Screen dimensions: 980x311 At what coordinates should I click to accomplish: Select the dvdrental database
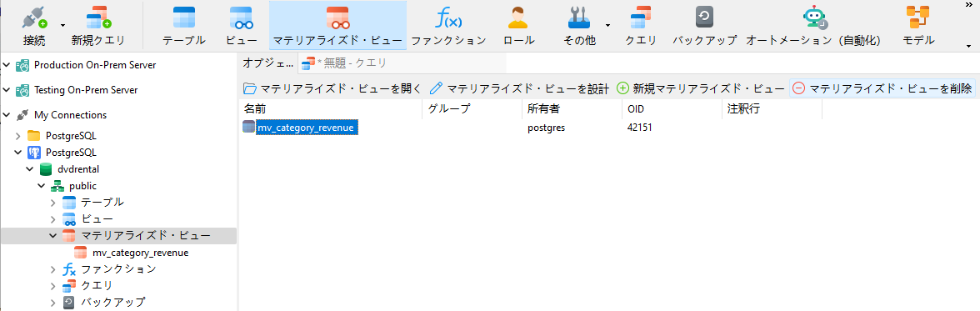pyautogui.click(x=78, y=169)
